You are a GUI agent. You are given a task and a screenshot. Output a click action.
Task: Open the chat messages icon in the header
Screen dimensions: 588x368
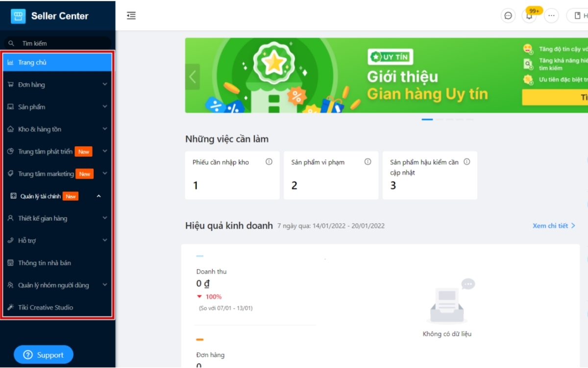508,16
